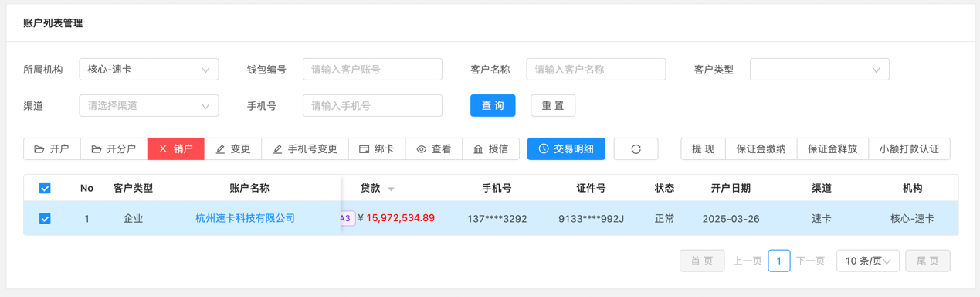The width and height of the screenshot is (980, 297).
Task: Click the 查询 button
Action: (493, 105)
